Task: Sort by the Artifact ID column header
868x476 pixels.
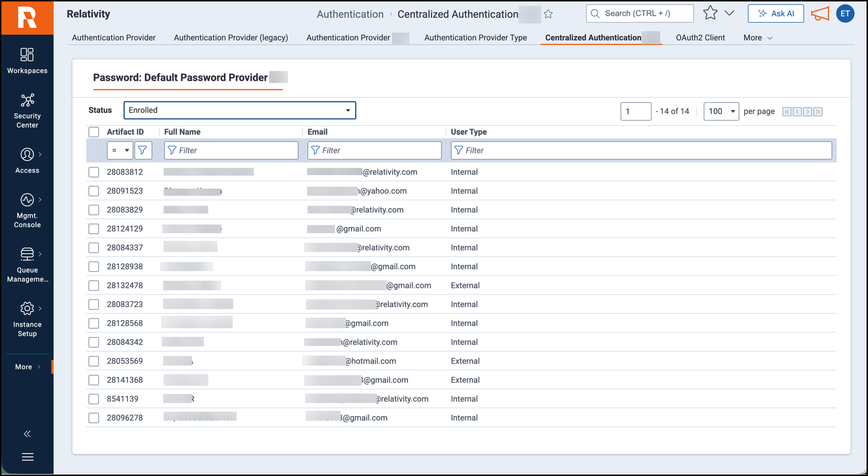Action: click(x=125, y=132)
